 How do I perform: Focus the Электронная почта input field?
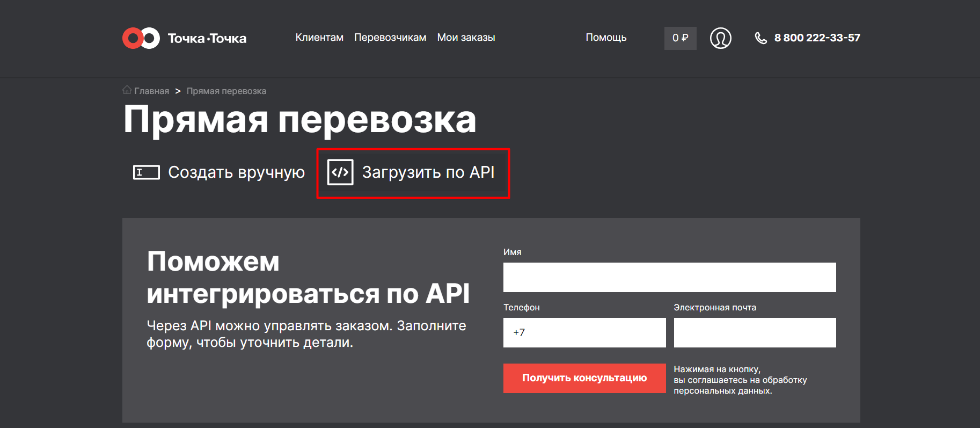755,332
